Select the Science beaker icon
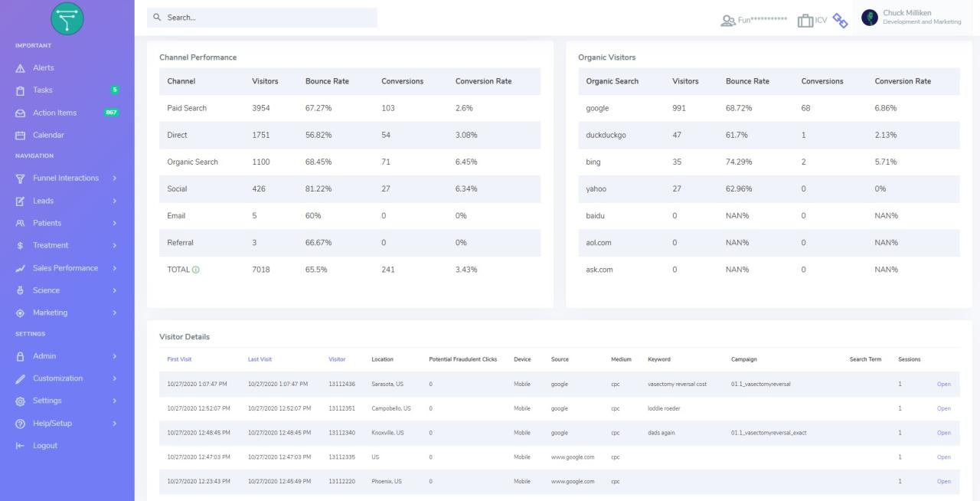Image resolution: width=980 pixels, height=501 pixels. pos(18,290)
